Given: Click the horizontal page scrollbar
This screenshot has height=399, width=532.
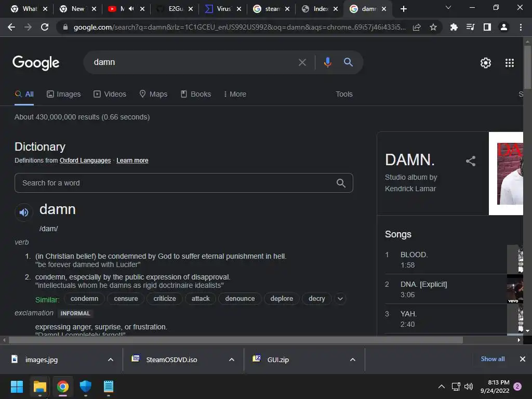Looking at the screenshot, I should coord(235,340).
